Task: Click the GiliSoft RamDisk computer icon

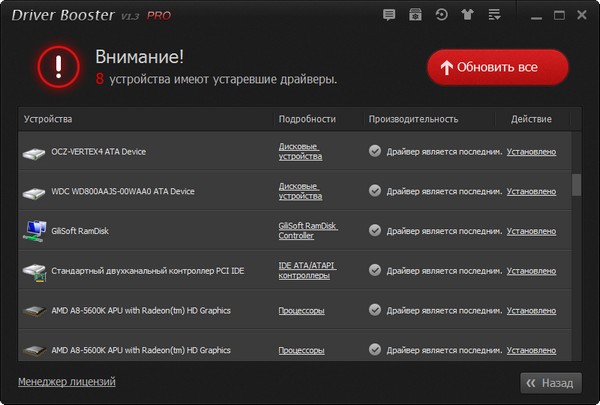Action: pyautogui.click(x=34, y=231)
